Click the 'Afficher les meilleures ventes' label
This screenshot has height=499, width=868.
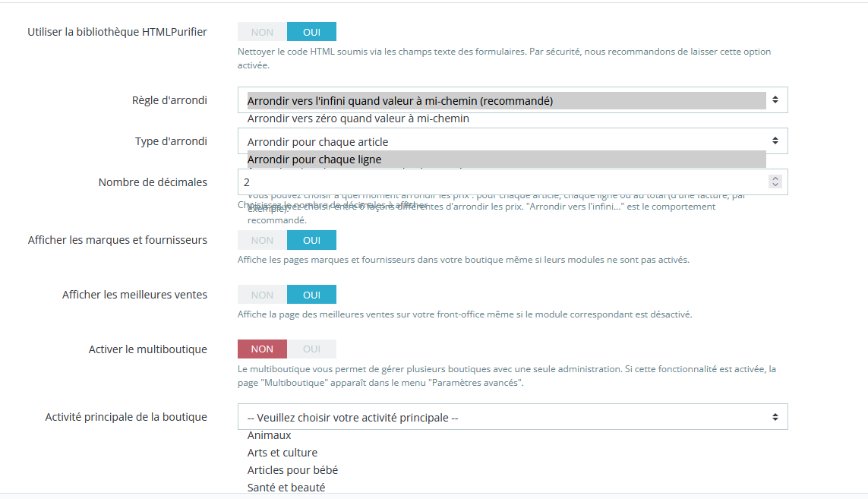(x=134, y=295)
